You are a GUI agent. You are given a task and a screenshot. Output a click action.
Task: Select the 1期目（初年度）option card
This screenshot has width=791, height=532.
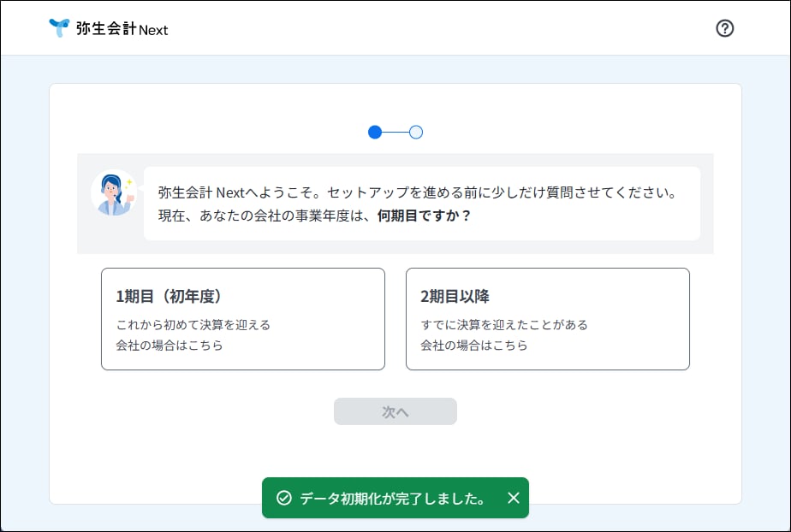tap(243, 319)
